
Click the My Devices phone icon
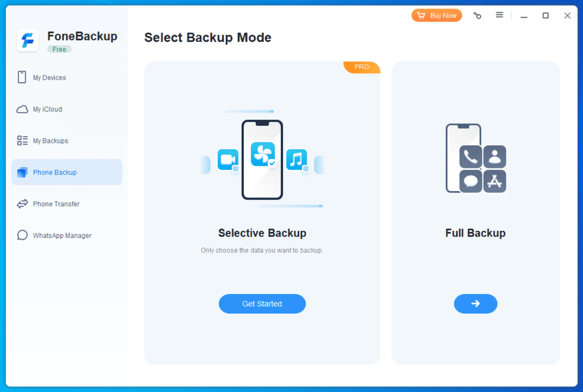(x=22, y=78)
